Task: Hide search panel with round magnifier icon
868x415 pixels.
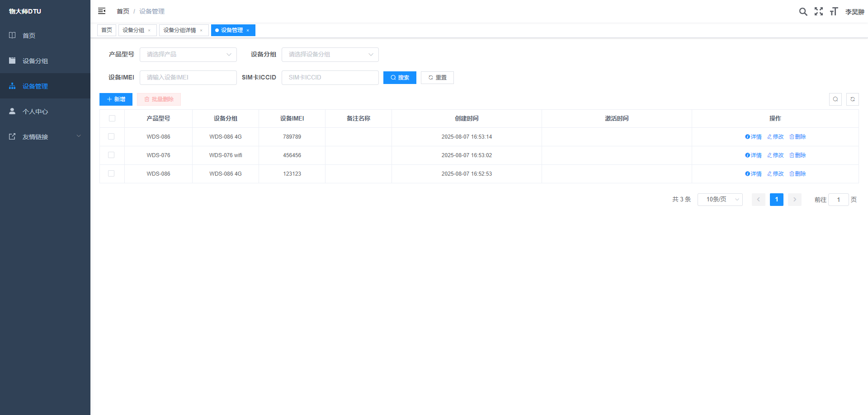Action: (835, 99)
